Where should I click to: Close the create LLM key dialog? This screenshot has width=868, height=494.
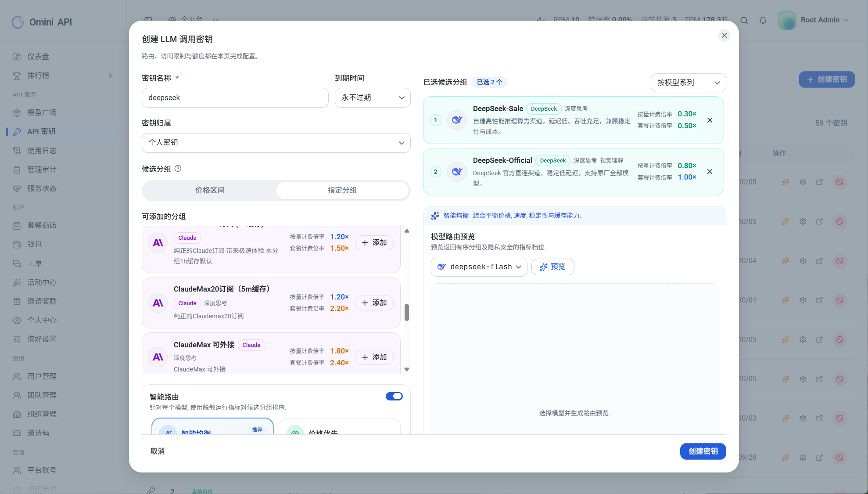click(x=724, y=36)
